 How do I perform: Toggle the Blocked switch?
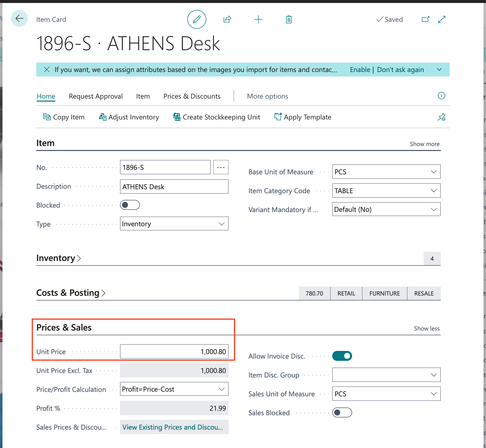[x=130, y=205]
